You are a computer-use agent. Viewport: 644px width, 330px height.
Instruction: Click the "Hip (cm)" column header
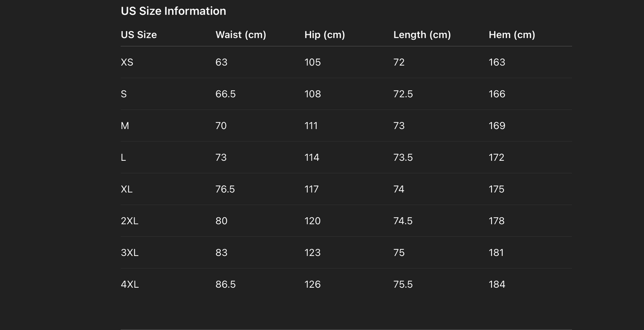coord(324,35)
